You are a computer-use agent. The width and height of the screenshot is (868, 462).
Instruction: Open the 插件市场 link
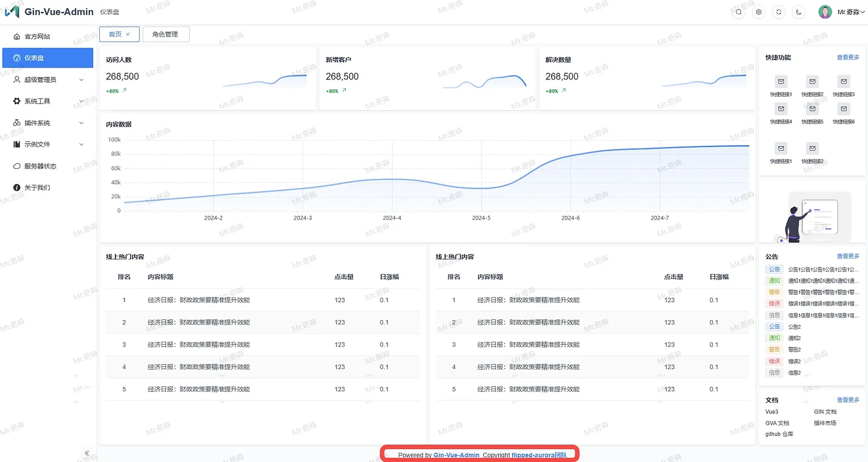point(825,423)
